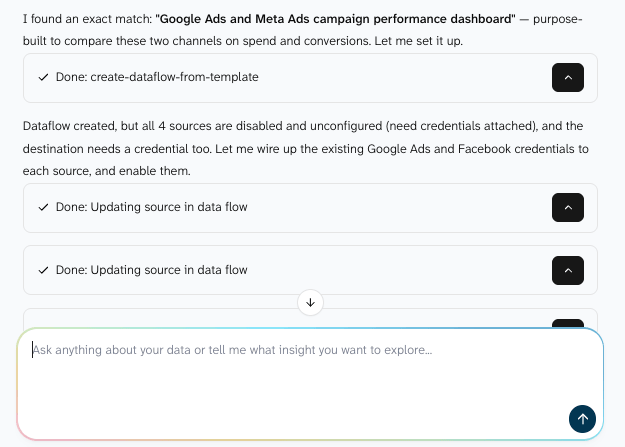Image resolution: width=625 pixels, height=447 pixels.
Task: Click the Done: create-dataflow-from-template label
Action: coord(157,77)
